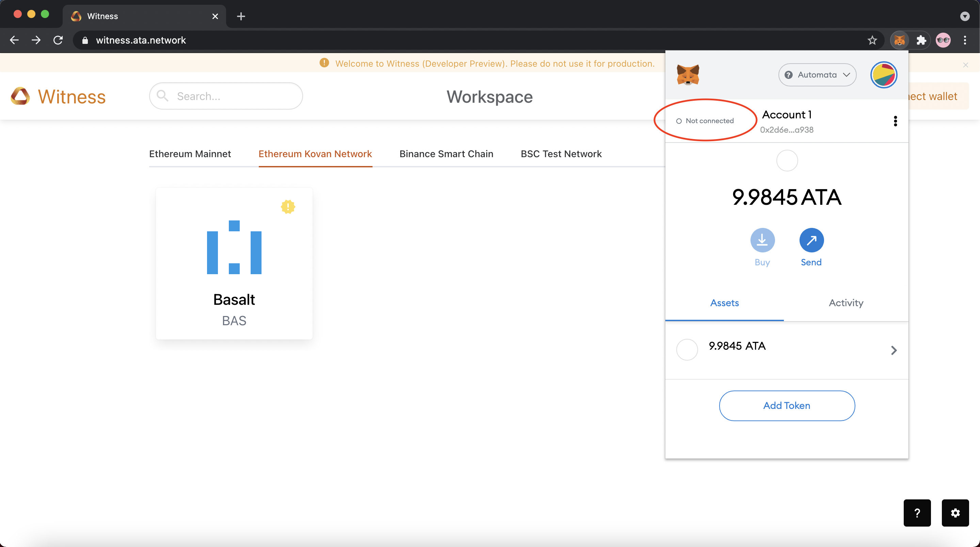Image resolution: width=980 pixels, height=547 pixels.
Task: Select the Ethereum Mainnet tab
Action: 190,154
